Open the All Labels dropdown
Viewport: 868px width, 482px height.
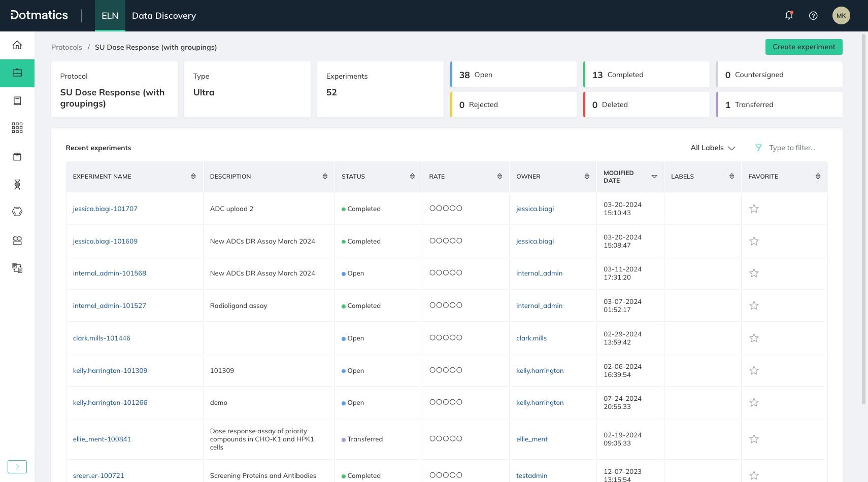click(x=713, y=148)
